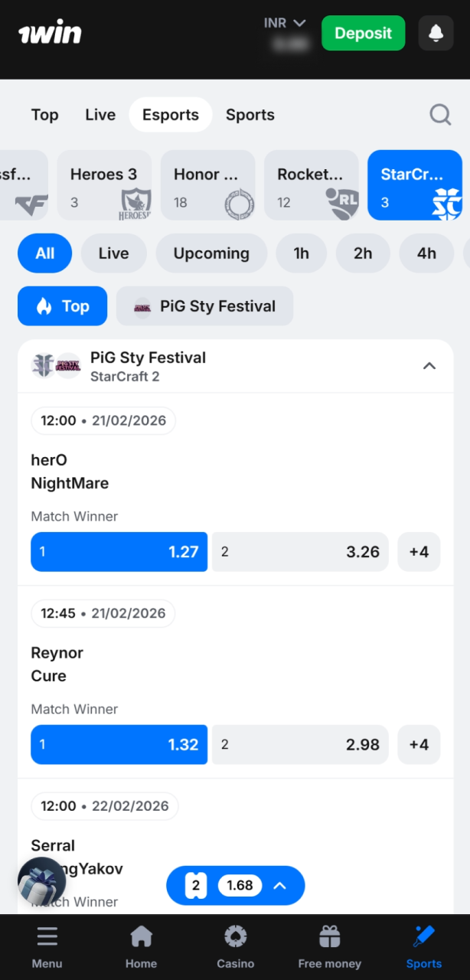Switch to the Sports tab

tap(250, 115)
